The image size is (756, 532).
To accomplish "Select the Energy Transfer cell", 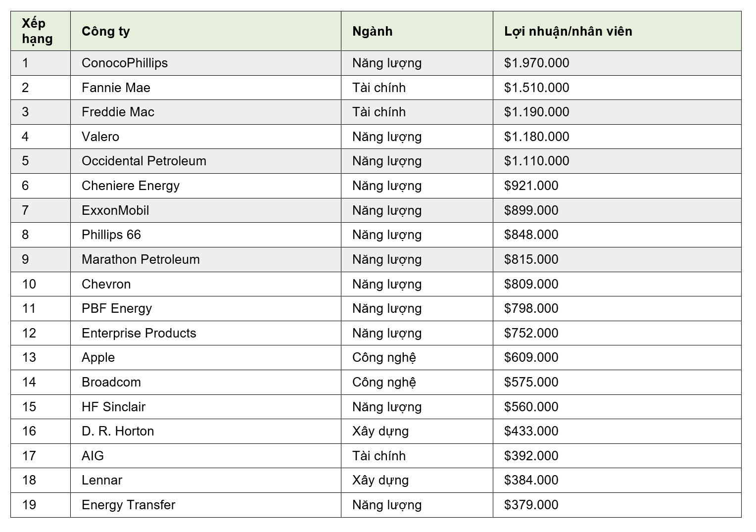I will [x=129, y=505].
